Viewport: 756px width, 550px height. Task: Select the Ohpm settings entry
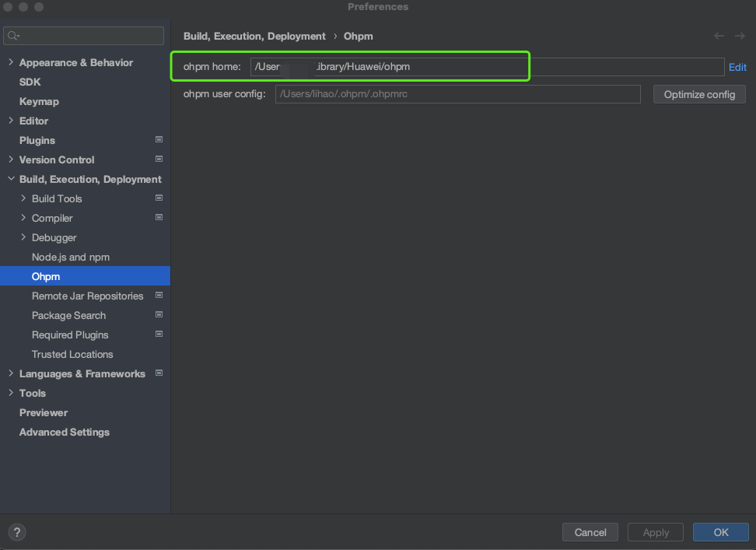pyautogui.click(x=85, y=276)
